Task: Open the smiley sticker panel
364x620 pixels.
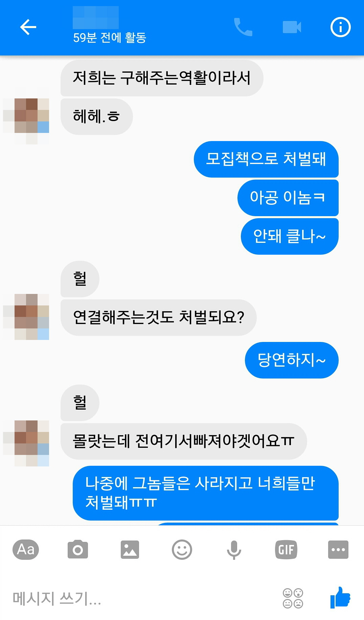Action: [x=182, y=550]
